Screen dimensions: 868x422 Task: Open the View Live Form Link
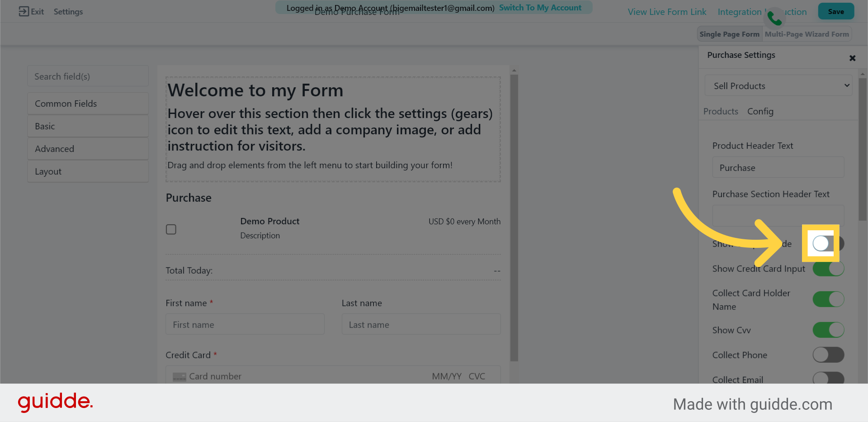[x=667, y=12]
